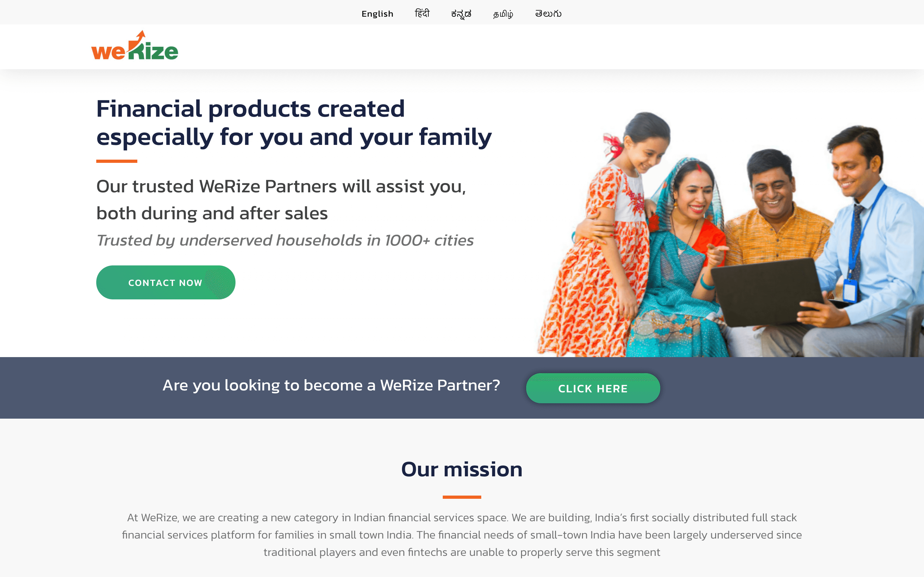Select the Hindi language option
924x577 pixels.
point(422,14)
